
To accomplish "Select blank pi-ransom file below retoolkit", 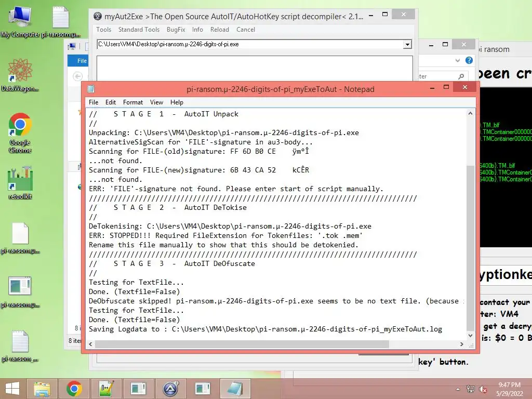I will (20, 238).
